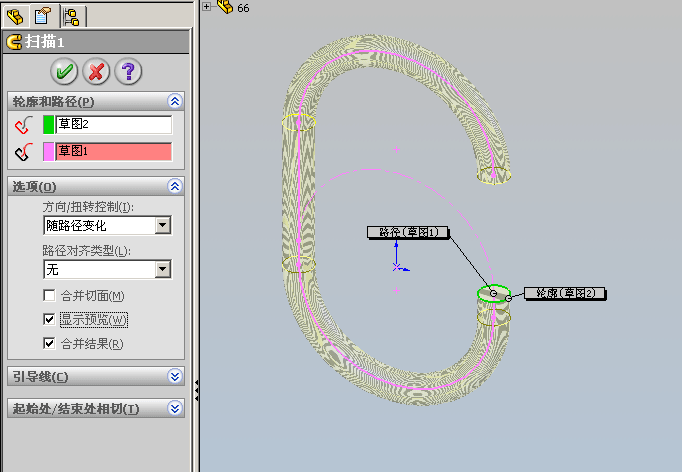This screenshot has width=682, height=472.
Task: Expand the 起始处/结束处相切(T) section
Action: 175,408
